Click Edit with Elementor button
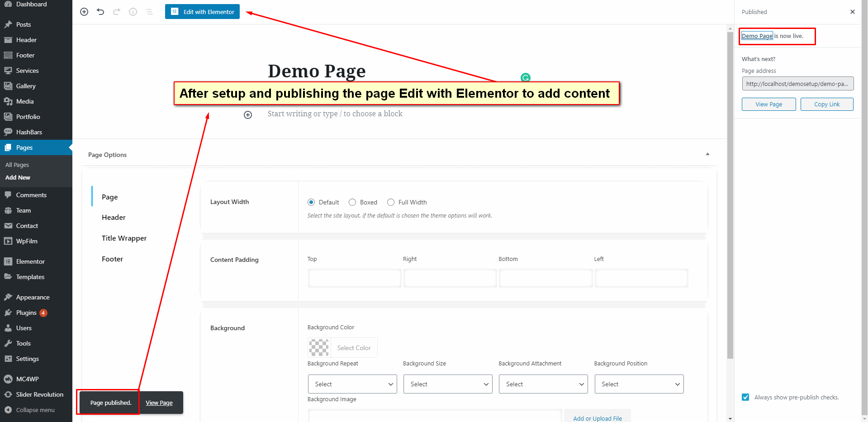 (202, 12)
